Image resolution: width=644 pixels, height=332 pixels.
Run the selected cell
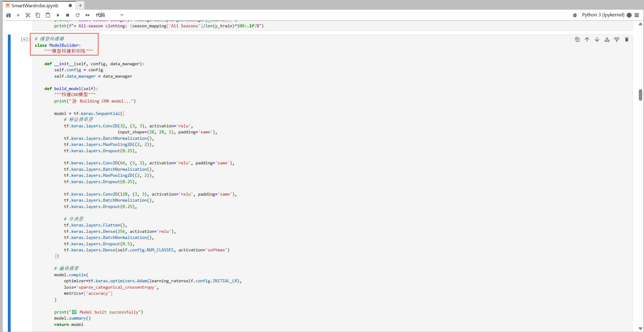coord(58,15)
